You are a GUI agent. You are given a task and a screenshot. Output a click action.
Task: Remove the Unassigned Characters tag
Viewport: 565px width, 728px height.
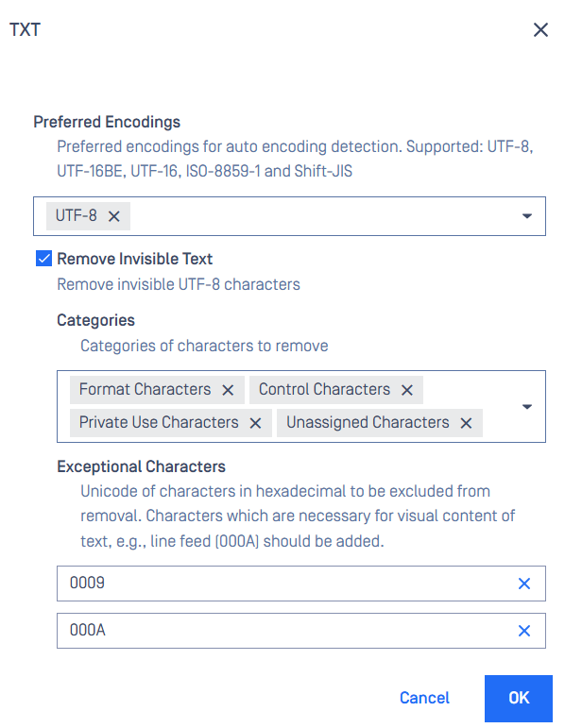466,423
